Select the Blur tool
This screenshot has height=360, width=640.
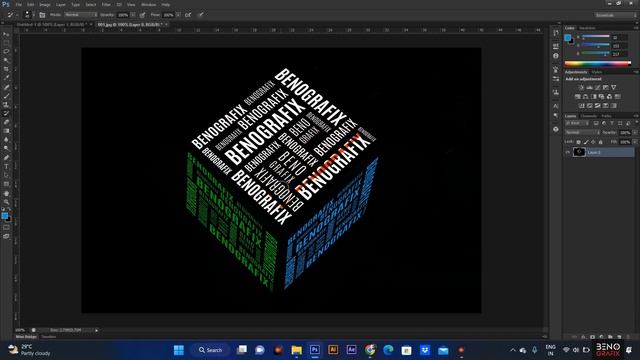pyautogui.click(x=6, y=140)
